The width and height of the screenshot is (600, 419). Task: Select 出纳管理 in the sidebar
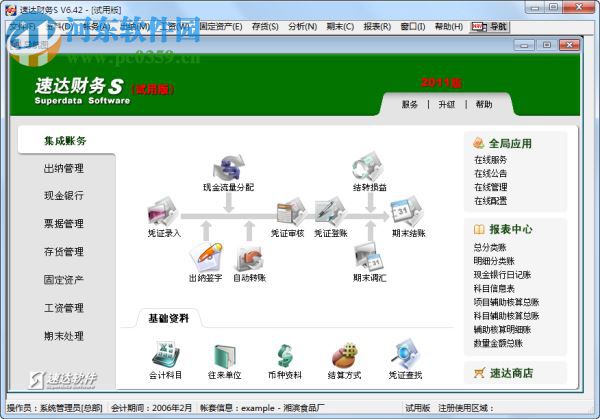click(x=64, y=168)
